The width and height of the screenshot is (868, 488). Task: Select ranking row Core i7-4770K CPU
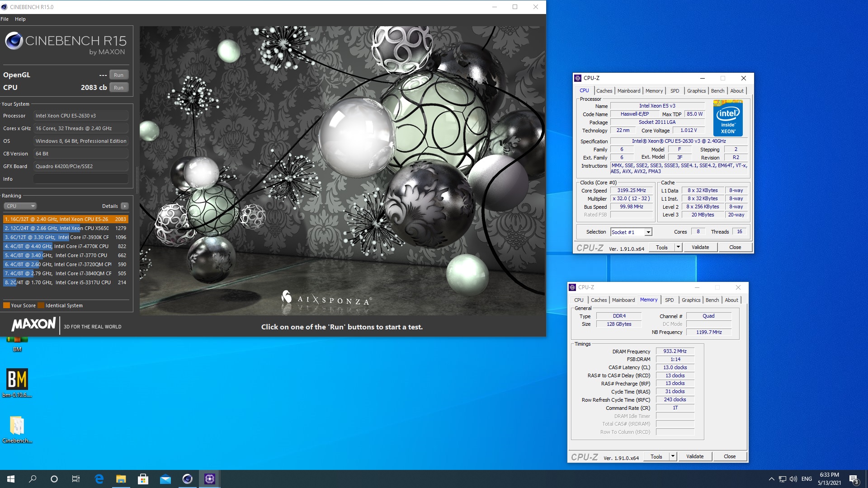(x=66, y=246)
